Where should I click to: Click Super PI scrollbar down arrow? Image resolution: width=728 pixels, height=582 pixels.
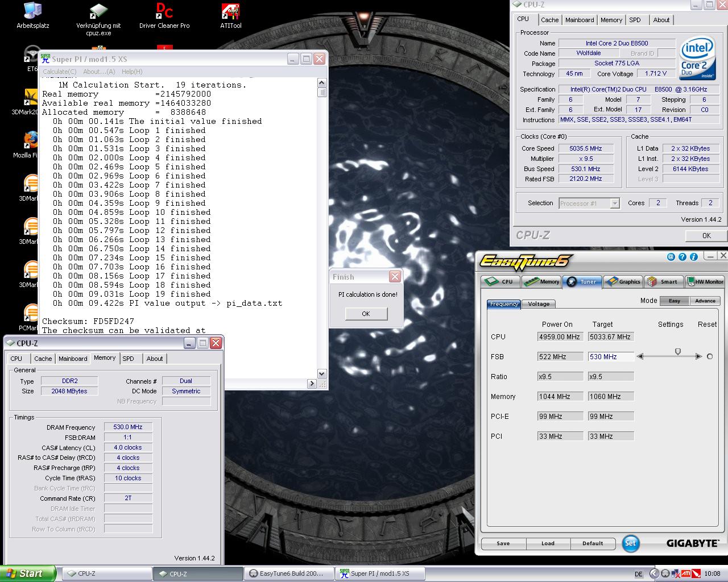click(322, 373)
